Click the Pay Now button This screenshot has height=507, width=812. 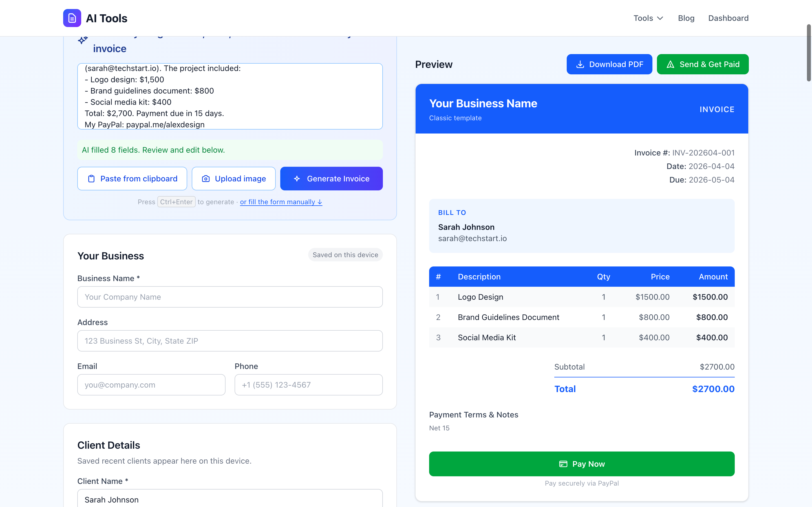click(581, 464)
